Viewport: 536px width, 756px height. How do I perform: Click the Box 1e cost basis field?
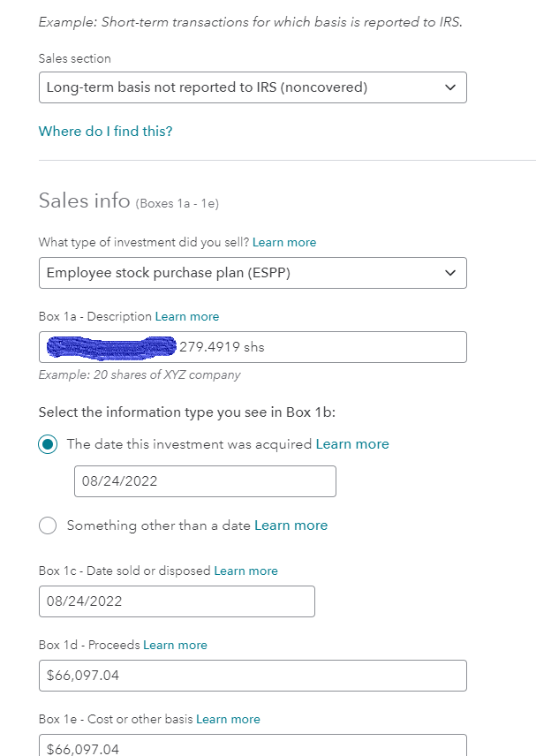253,745
